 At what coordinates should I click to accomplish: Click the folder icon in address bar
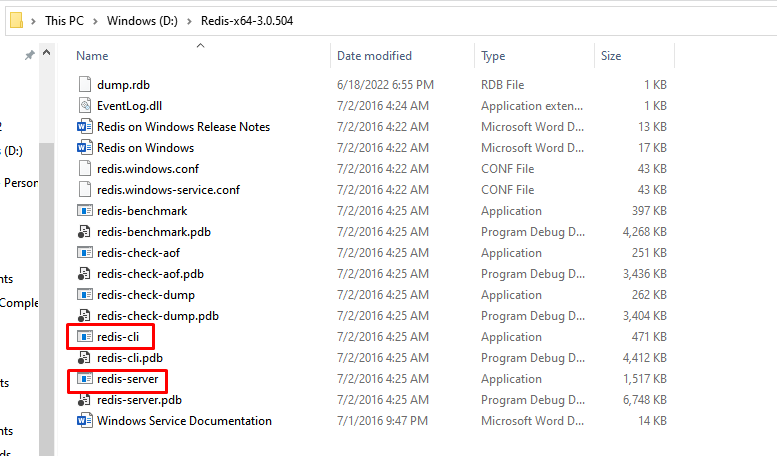pos(16,20)
